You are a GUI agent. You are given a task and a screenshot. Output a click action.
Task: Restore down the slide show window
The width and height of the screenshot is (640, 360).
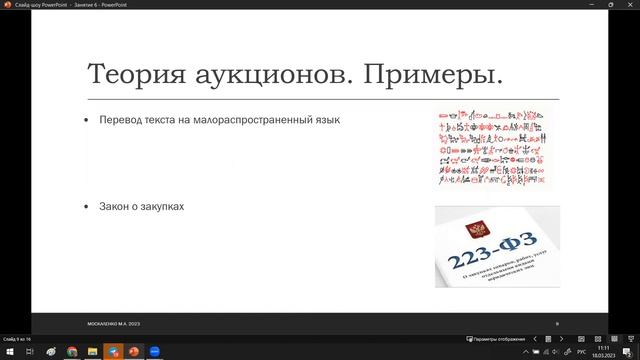pyautogui.click(x=611, y=4)
